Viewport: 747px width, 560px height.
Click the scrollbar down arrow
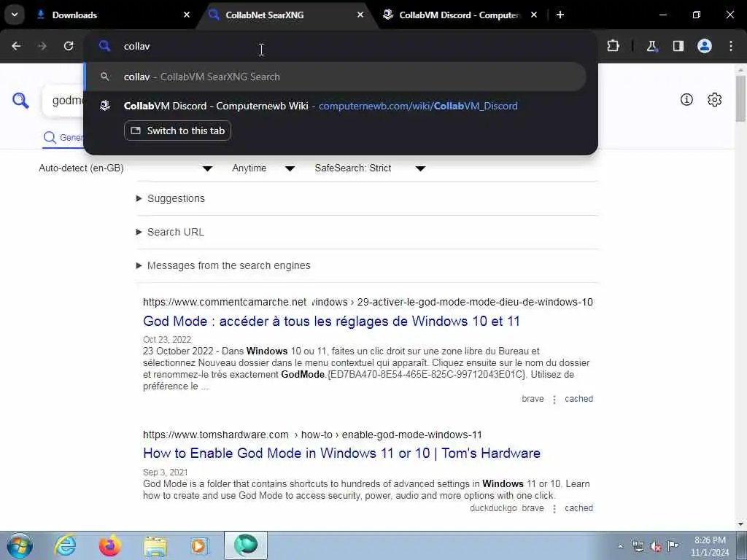tap(740, 525)
